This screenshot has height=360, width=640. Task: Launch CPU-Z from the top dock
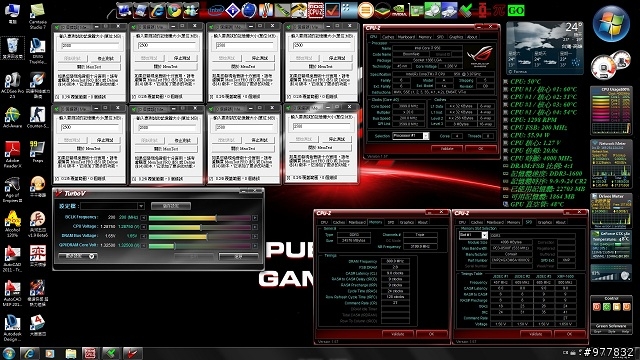click(x=316, y=11)
